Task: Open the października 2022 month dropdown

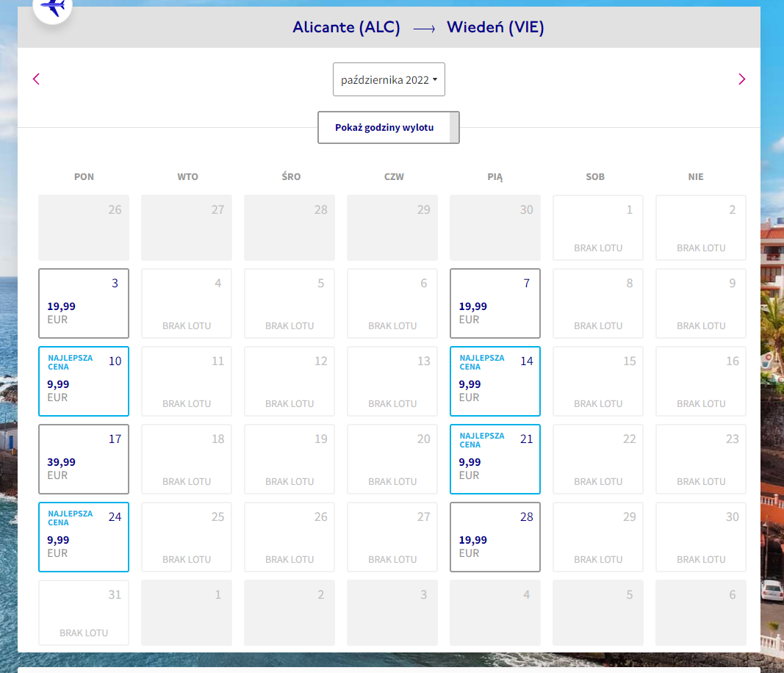Action: tap(389, 79)
